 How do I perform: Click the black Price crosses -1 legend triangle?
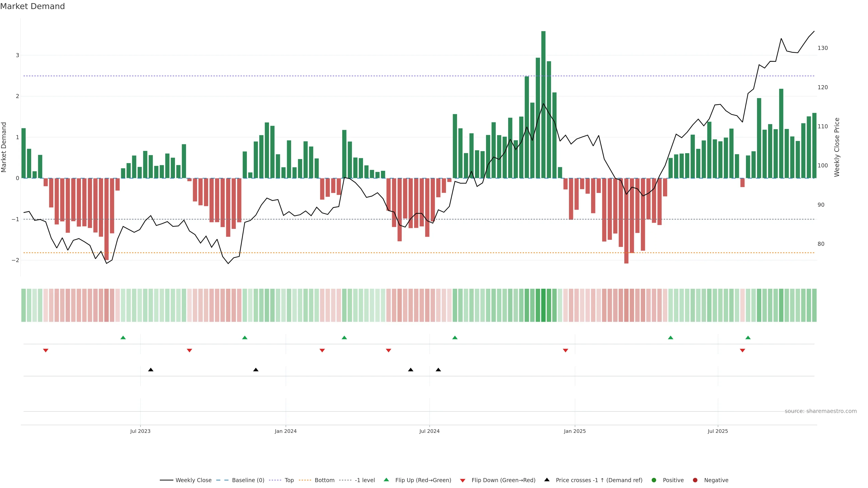click(547, 480)
